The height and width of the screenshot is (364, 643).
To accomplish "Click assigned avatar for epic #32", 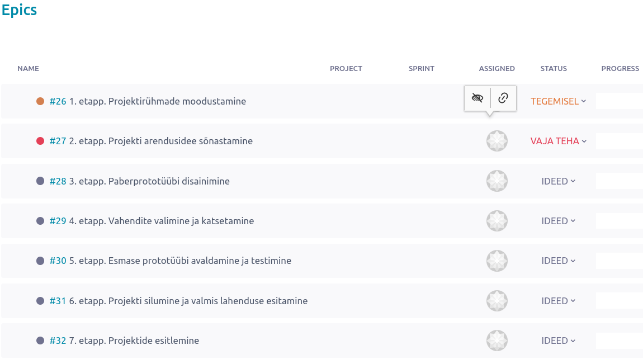I will (x=497, y=341).
